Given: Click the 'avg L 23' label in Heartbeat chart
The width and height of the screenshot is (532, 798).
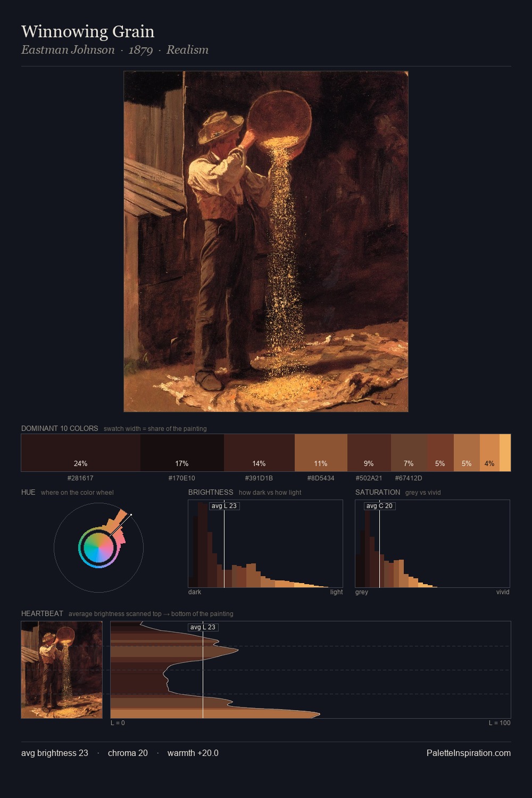Looking at the screenshot, I should click(x=203, y=627).
